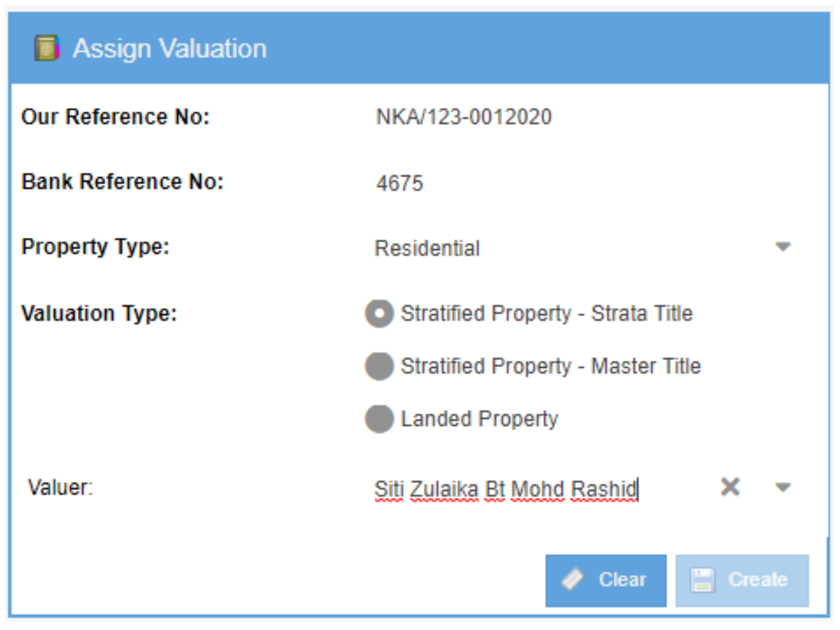Viewport: 840px width, 630px height.
Task: Click the floppy disk icon on Create
Action: pyautogui.click(x=702, y=580)
